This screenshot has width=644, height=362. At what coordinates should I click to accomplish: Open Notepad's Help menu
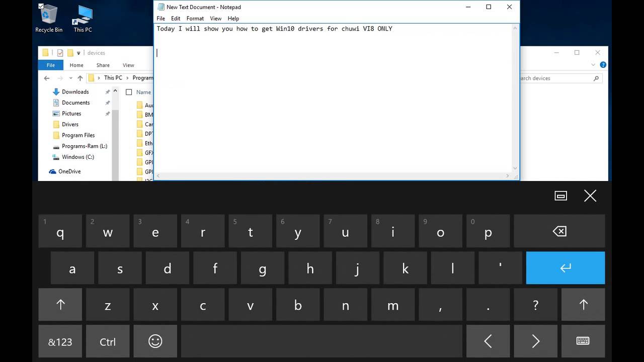click(233, 19)
